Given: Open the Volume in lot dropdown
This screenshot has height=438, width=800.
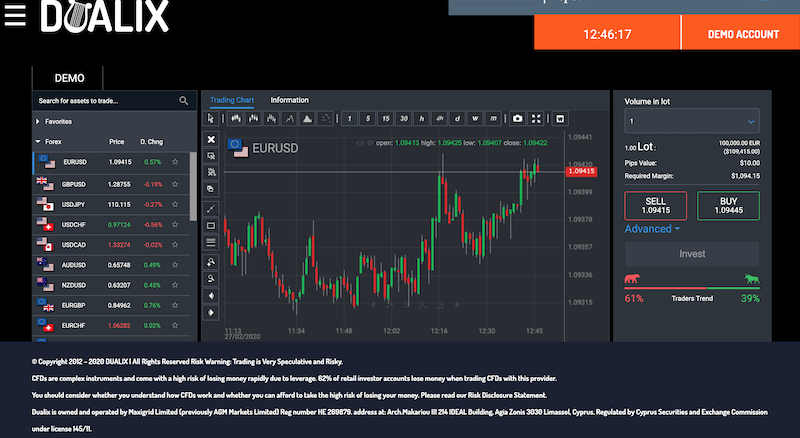Looking at the screenshot, I should click(x=692, y=121).
